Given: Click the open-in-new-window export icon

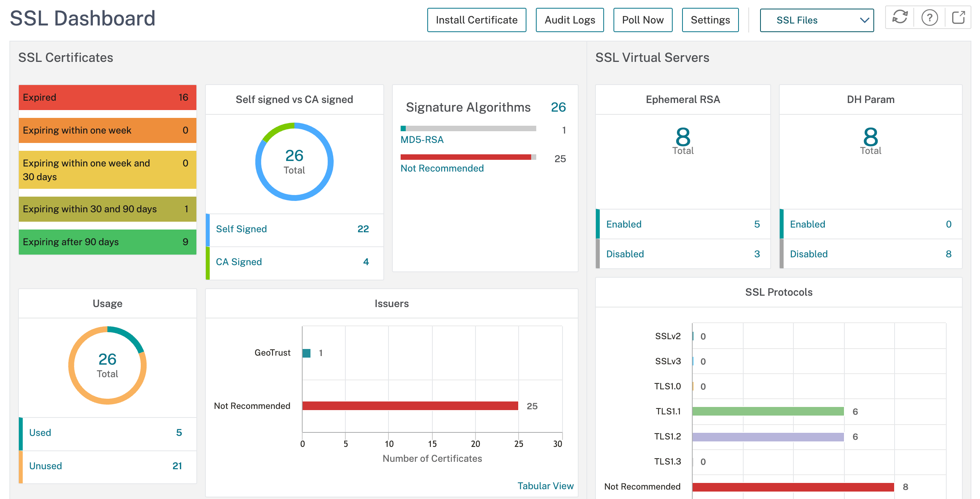Looking at the screenshot, I should point(958,18).
